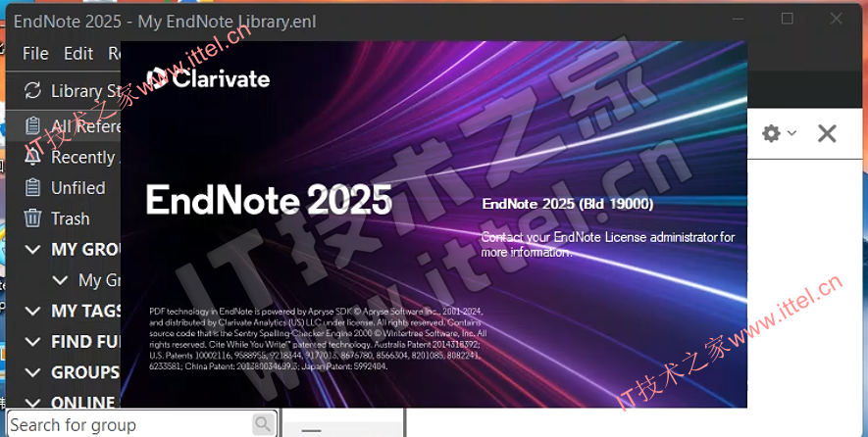868x437 pixels.
Task: Maximize the EndNote window
Action: click(787, 19)
